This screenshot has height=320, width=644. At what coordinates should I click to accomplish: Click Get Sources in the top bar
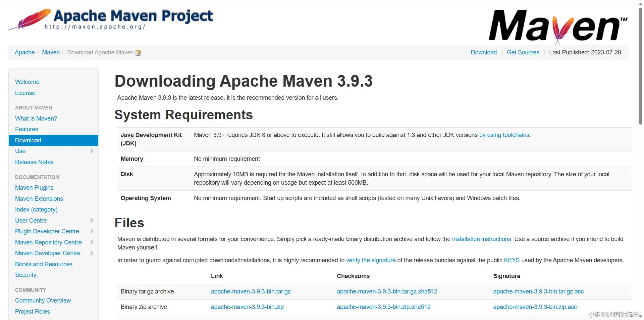pos(523,52)
